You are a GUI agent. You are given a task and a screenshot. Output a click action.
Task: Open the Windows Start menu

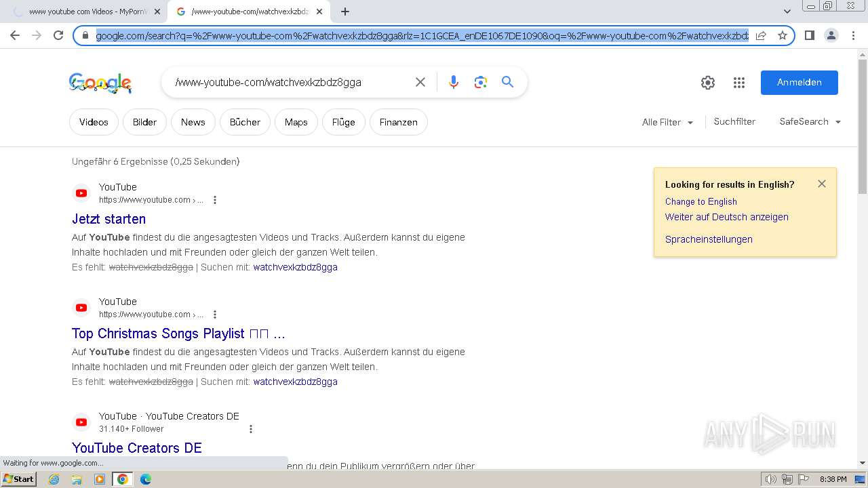[19, 479]
